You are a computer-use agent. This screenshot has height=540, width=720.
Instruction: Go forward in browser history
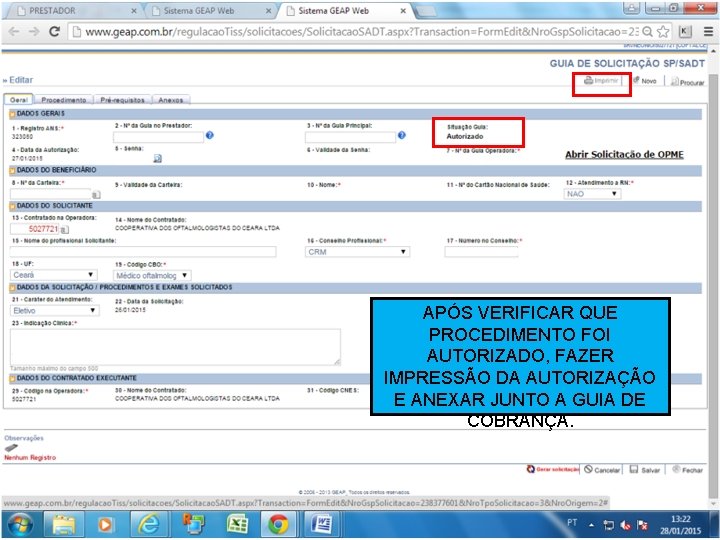click(x=34, y=31)
